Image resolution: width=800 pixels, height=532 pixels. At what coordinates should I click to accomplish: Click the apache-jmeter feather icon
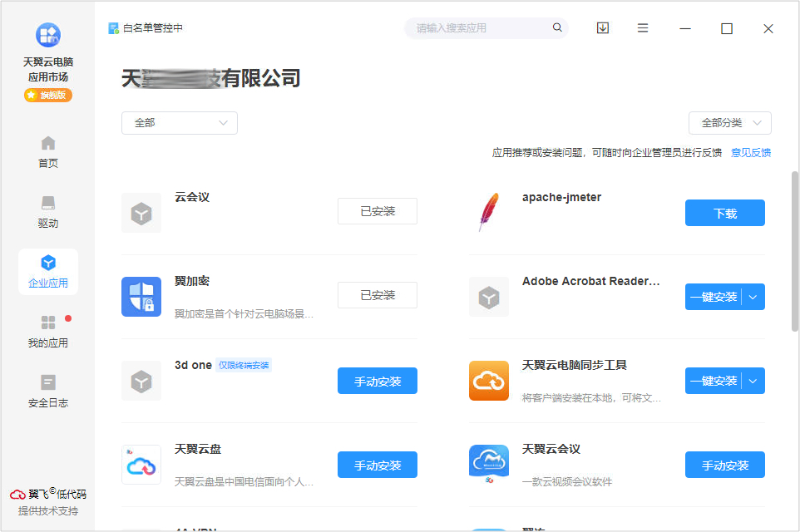(489, 213)
